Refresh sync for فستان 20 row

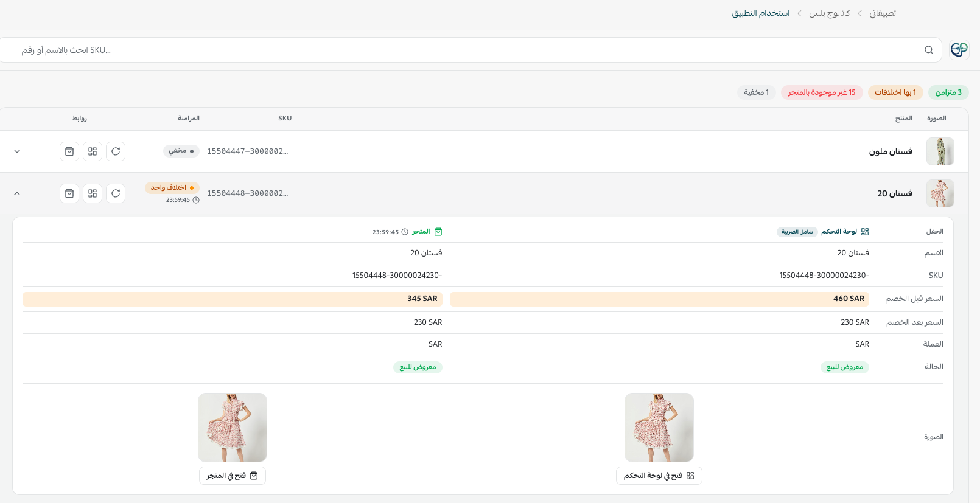[116, 193]
